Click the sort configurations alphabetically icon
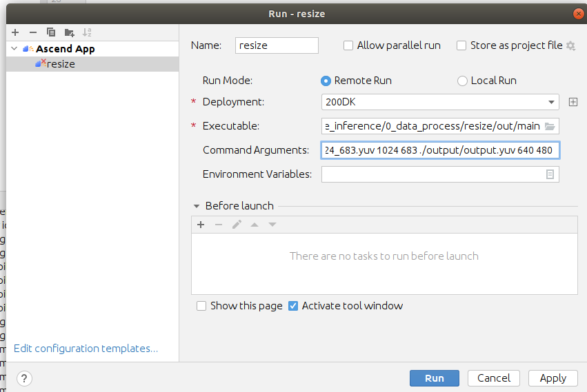587x392 pixels. point(87,32)
